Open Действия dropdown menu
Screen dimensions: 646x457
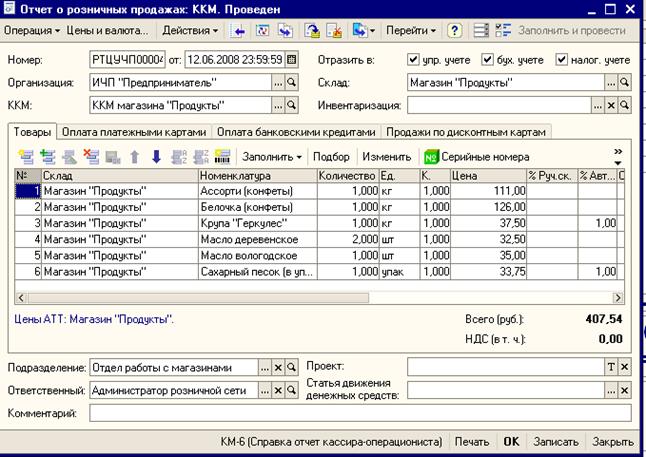pyautogui.click(x=190, y=30)
